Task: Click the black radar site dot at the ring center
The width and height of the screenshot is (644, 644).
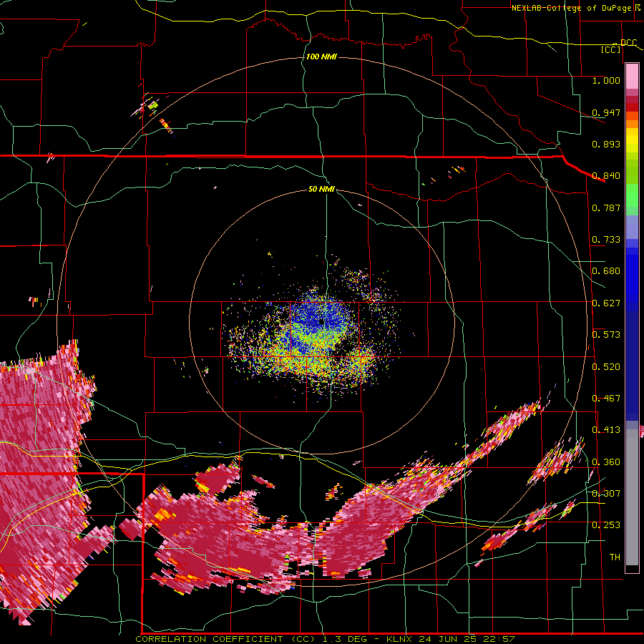Action: [321, 322]
